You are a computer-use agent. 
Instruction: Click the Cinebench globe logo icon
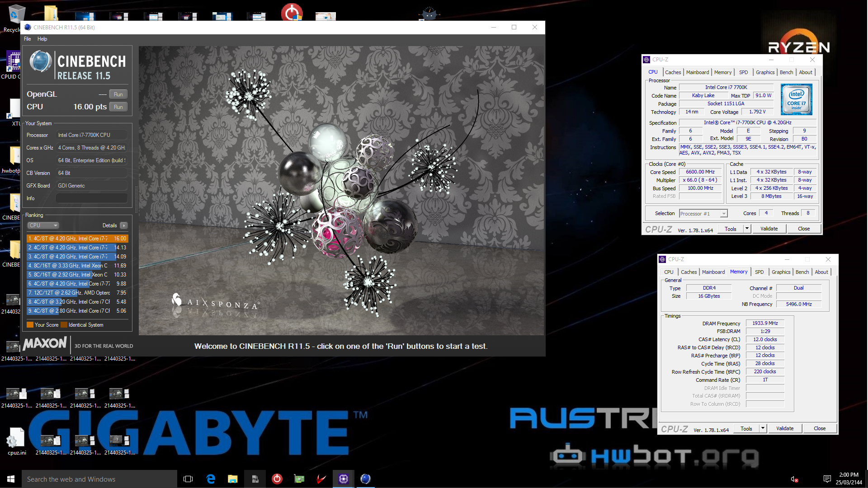(x=41, y=62)
